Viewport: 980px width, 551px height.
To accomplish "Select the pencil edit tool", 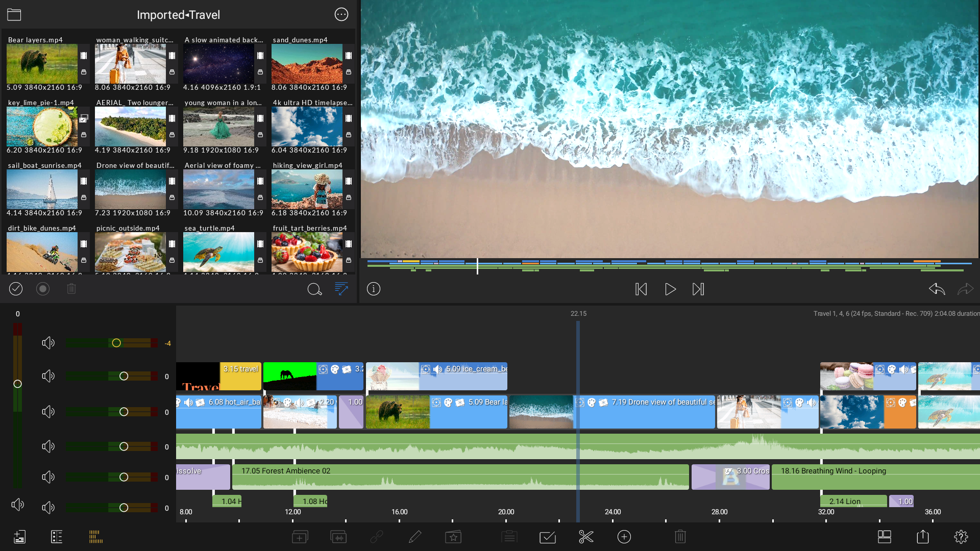I will pos(415,537).
